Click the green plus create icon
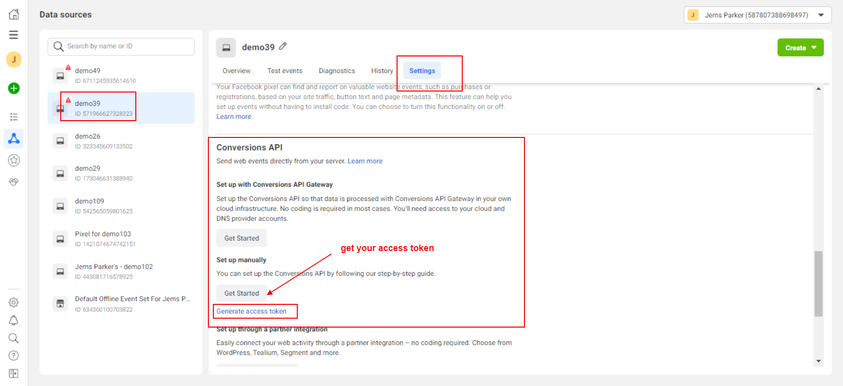The height and width of the screenshot is (386, 843). pos(14,88)
